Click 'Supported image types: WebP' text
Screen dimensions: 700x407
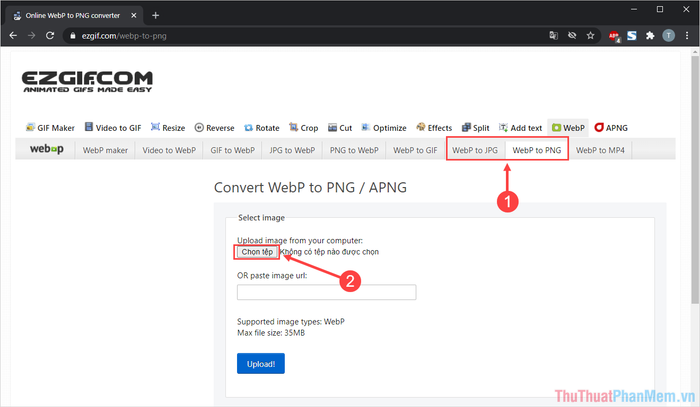pyautogui.click(x=291, y=322)
